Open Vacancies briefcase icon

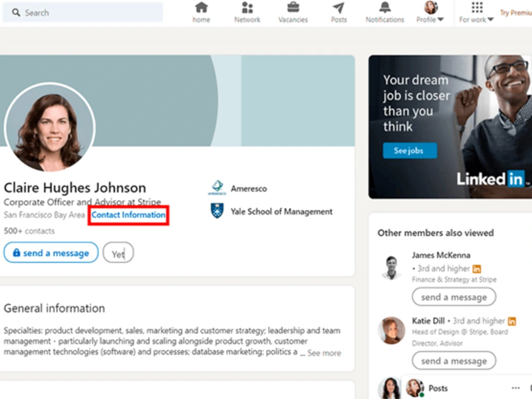point(293,7)
